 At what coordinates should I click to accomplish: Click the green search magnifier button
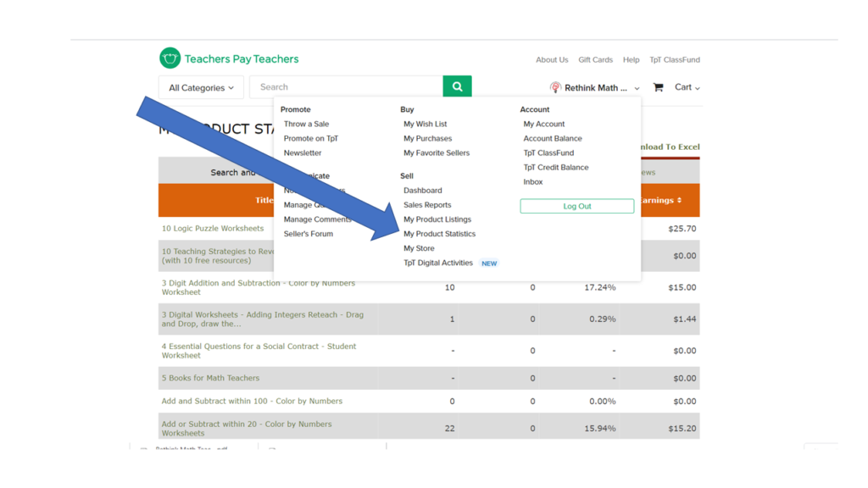(x=457, y=86)
